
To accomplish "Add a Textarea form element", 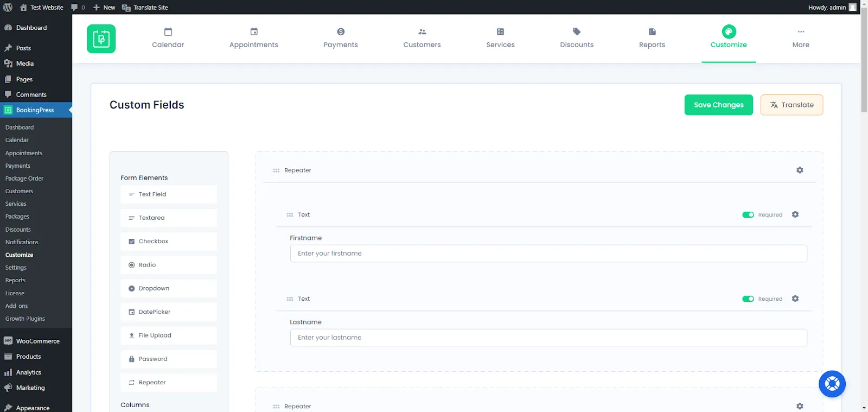I will coord(169,218).
